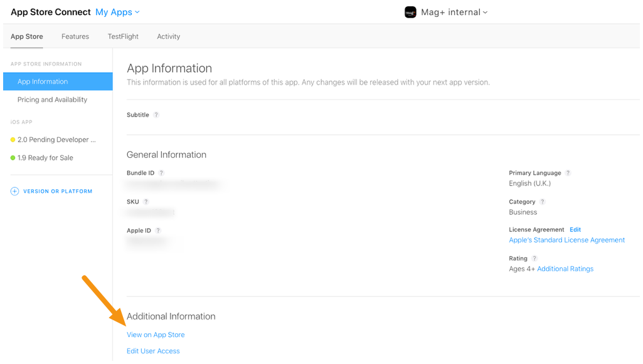
Task: Click the Subtitle help question mark
Action: click(x=156, y=115)
